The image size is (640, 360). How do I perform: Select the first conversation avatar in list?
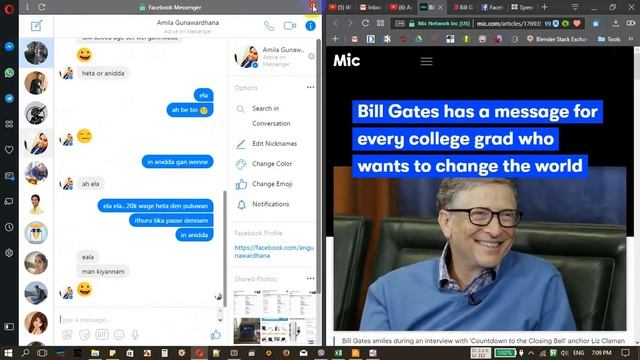36,53
